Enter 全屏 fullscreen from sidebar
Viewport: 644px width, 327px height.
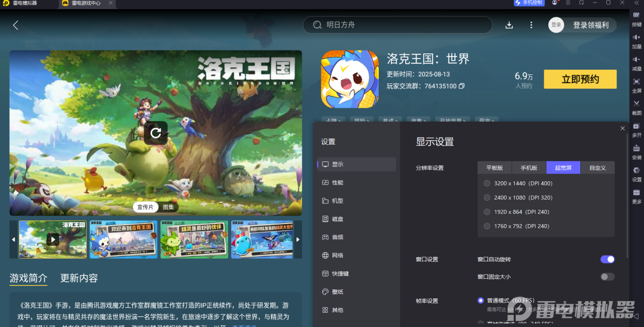coord(636,86)
